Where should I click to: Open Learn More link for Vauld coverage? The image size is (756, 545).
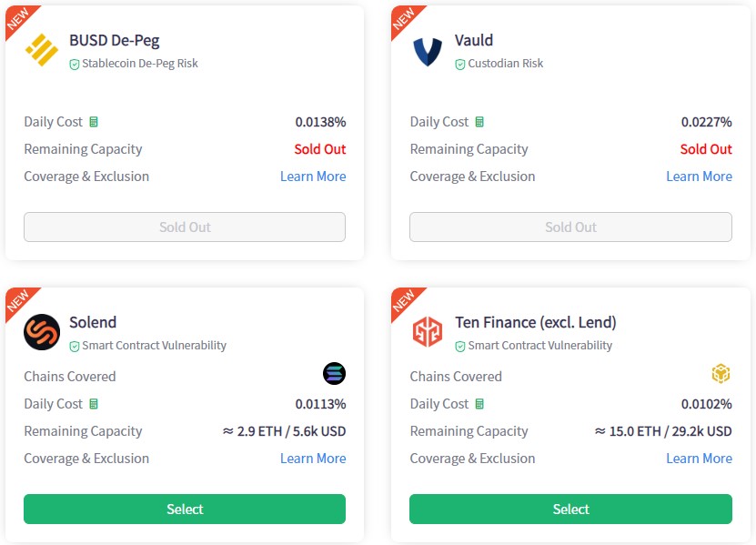(699, 177)
